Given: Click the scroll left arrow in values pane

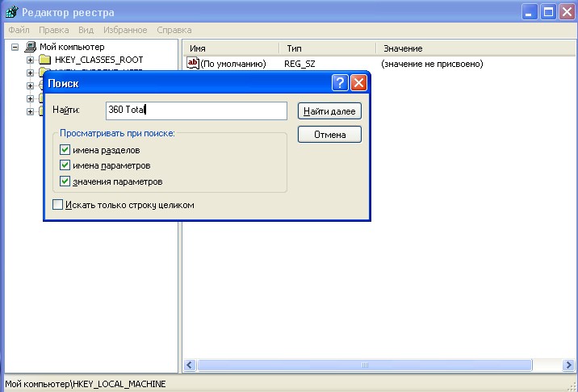Looking at the screenshot, I should [190, 365].
